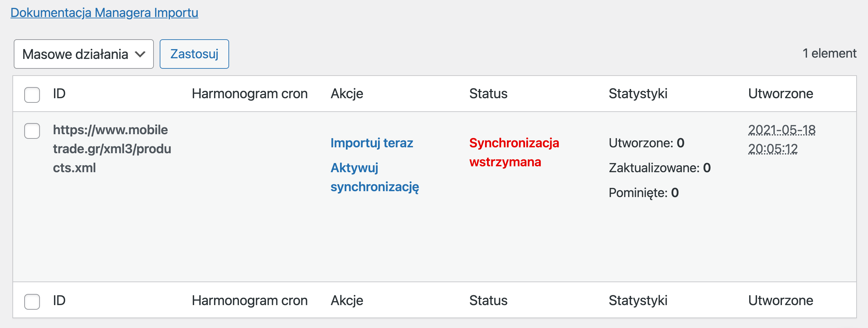Image resolution: width=868 pixels, height=328 pixels.
Task: Click the bottom Status footer label
Action: [488, 301]
